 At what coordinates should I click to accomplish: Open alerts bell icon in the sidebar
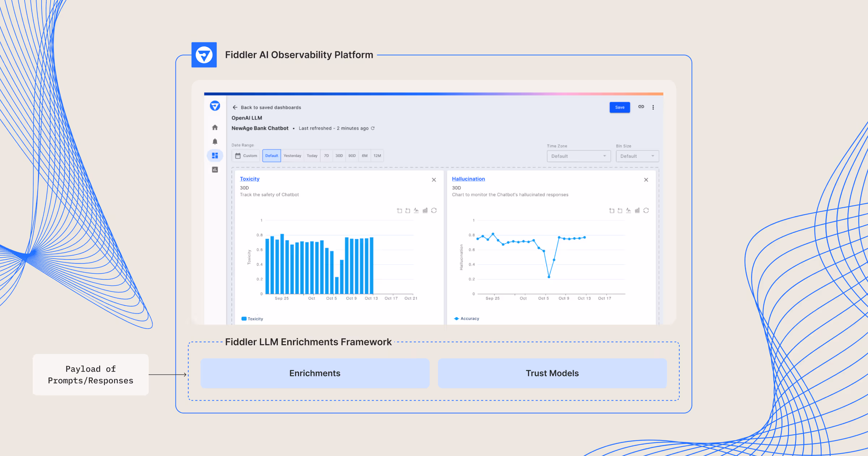(x=215, y=142)
